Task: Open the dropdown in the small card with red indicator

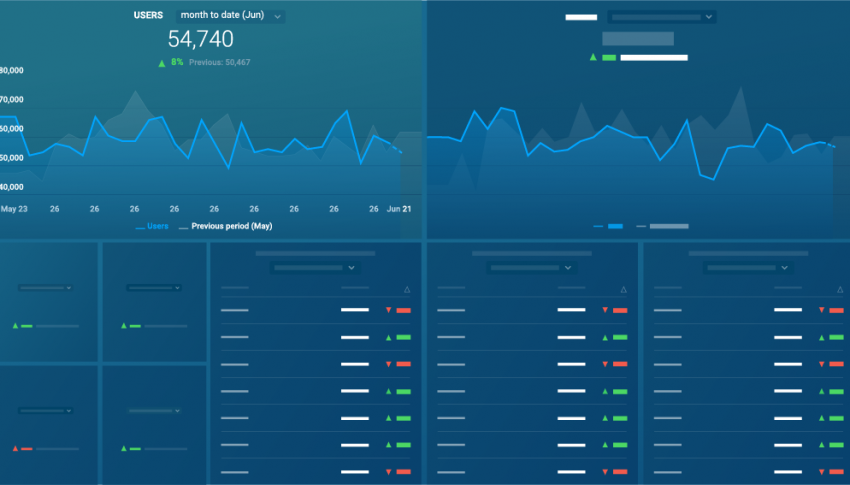Action: 46,411
